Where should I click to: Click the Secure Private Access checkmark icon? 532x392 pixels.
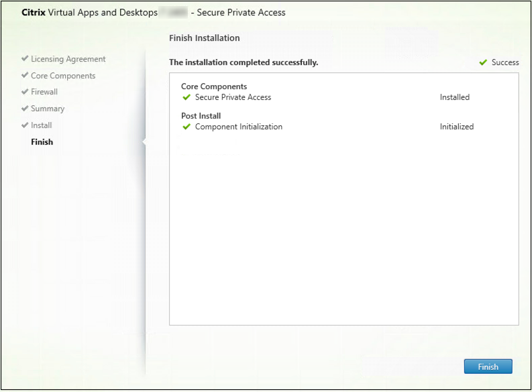click(x=187, y=97)
